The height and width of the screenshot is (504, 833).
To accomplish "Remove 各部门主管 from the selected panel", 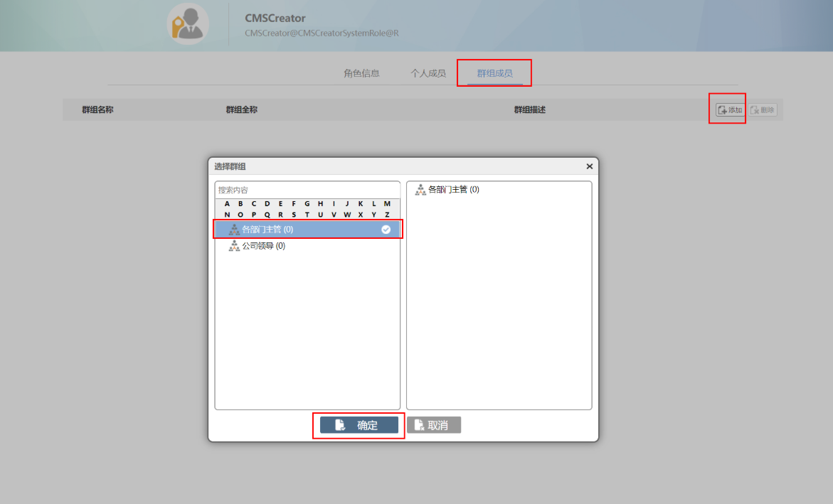I will (453, 190).
